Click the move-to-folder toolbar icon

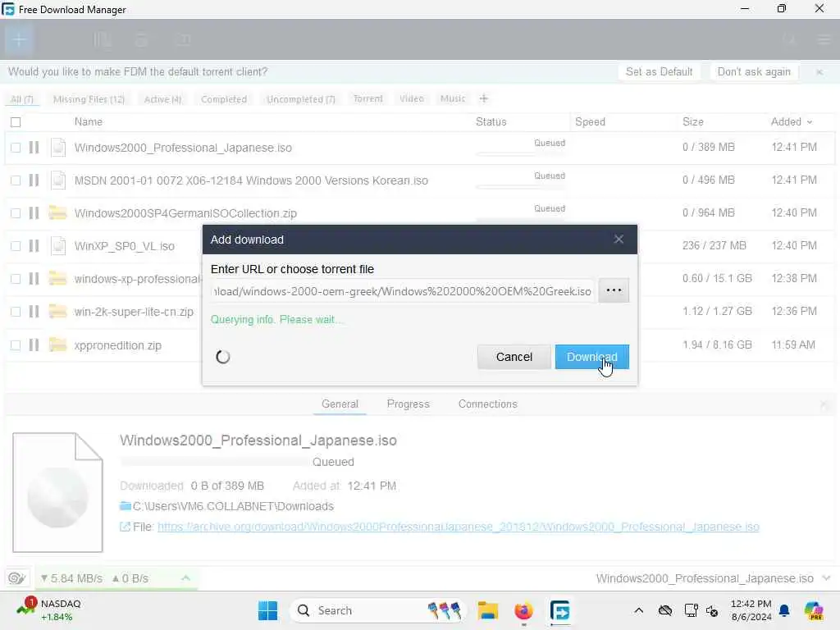183,39
